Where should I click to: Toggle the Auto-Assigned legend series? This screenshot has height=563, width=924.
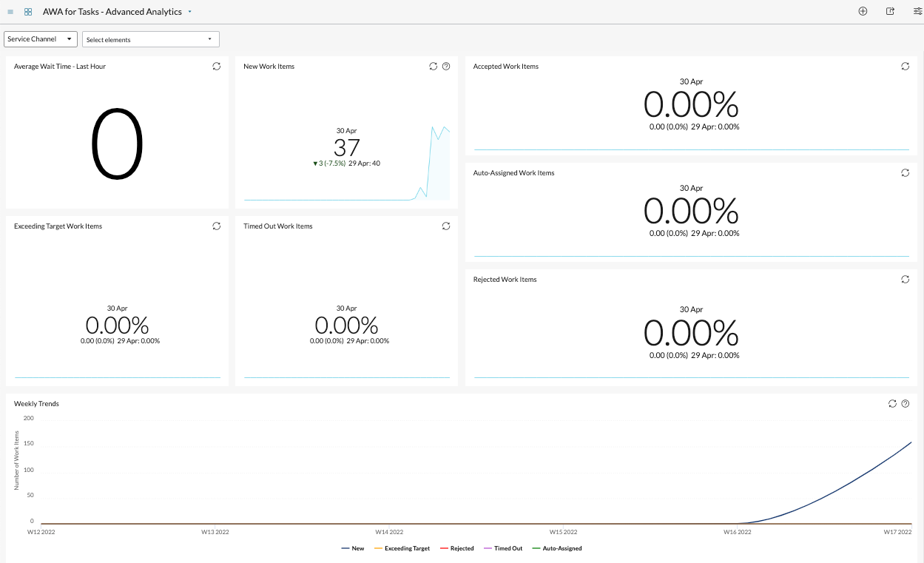coord(557,548)
